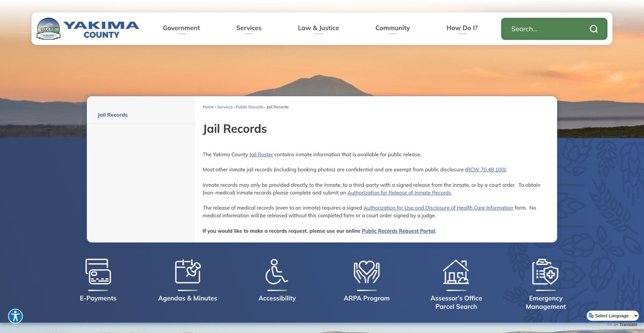Click the search magnifier icon
The image size is (644, 333).
click(594, 29)
